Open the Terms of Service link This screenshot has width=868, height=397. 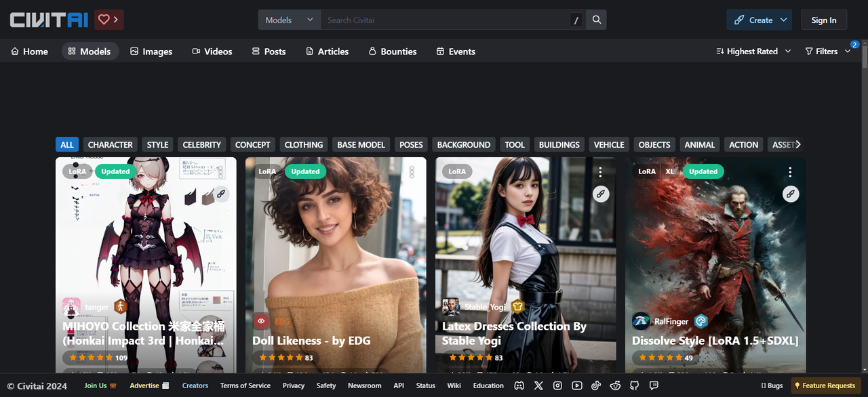[x=245, y=385]
